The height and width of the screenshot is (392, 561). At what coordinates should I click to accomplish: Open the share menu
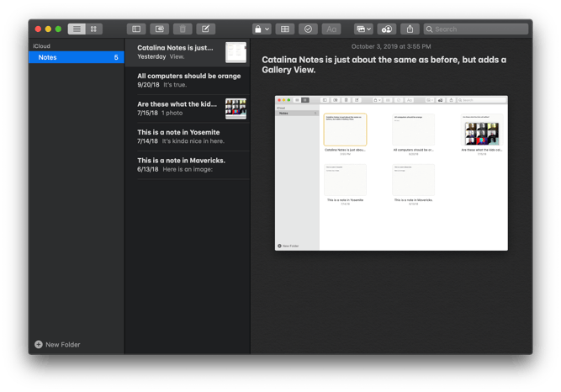point(410,29)
